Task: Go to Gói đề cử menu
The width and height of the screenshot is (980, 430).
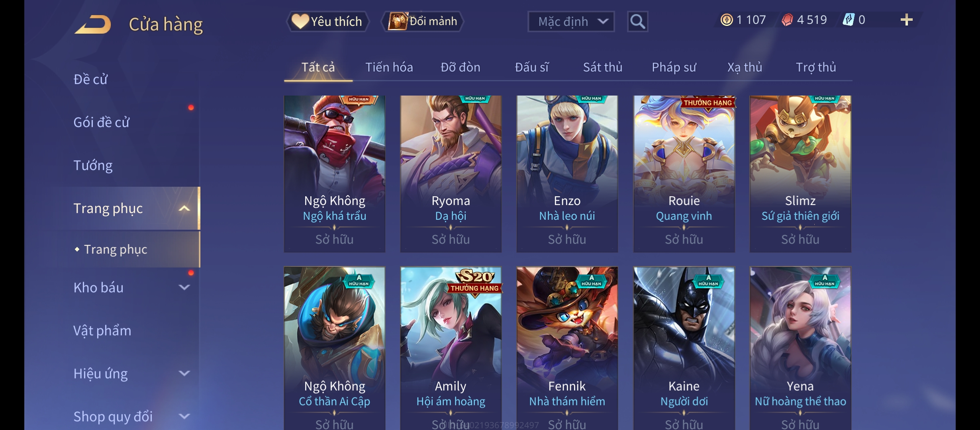Action: tap(101, 122)
